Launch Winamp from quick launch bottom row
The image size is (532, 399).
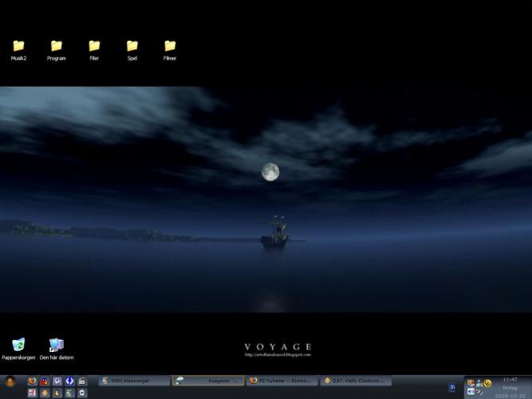[45, 393]
